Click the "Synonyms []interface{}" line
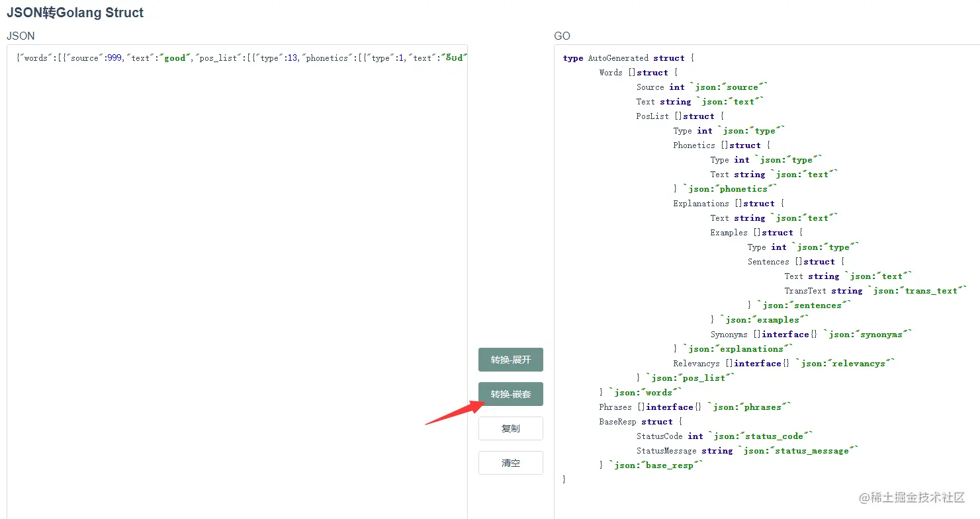Screen dimensions: 980x519 click(811, 335)
